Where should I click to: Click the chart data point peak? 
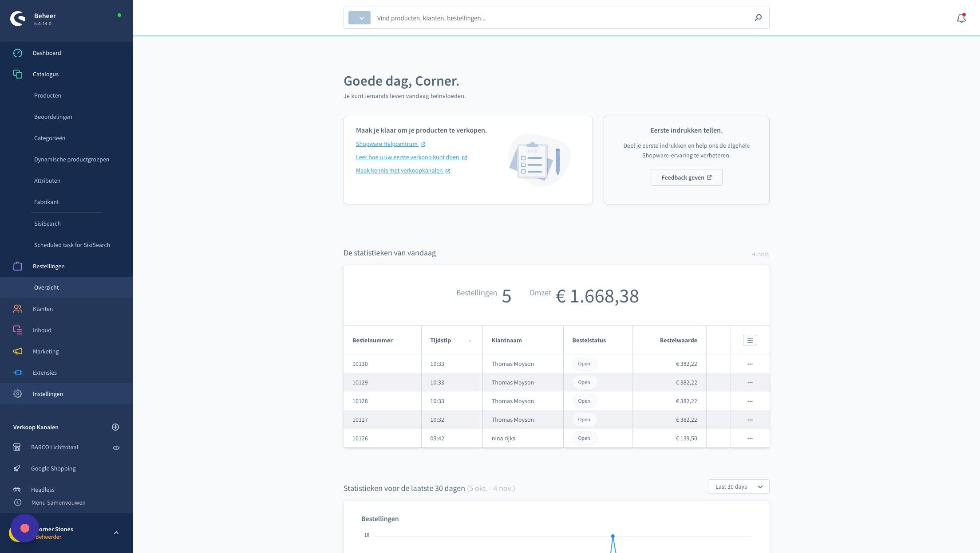tap(612, 536)
